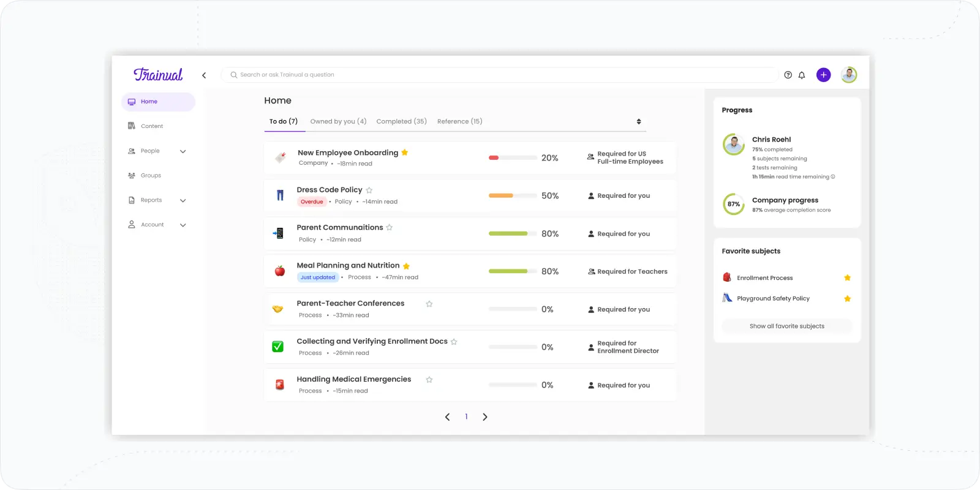
Task: Go to the next page arrow
Action: 485,417
